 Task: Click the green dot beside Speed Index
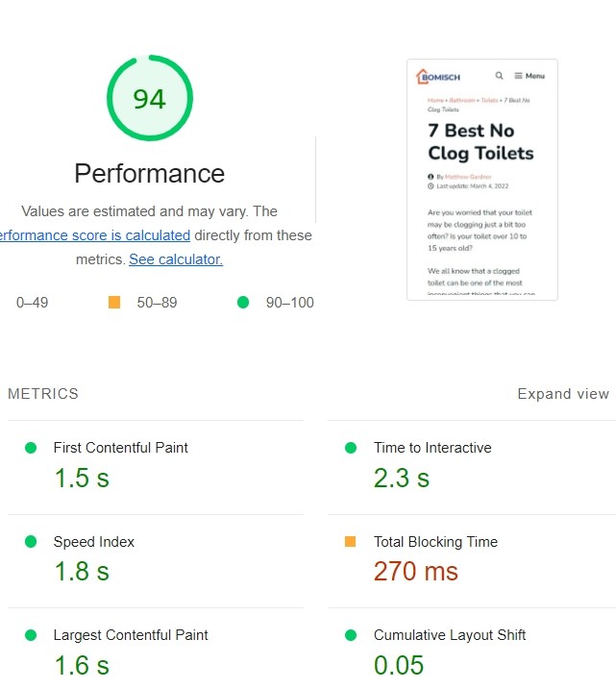point(31,542)
